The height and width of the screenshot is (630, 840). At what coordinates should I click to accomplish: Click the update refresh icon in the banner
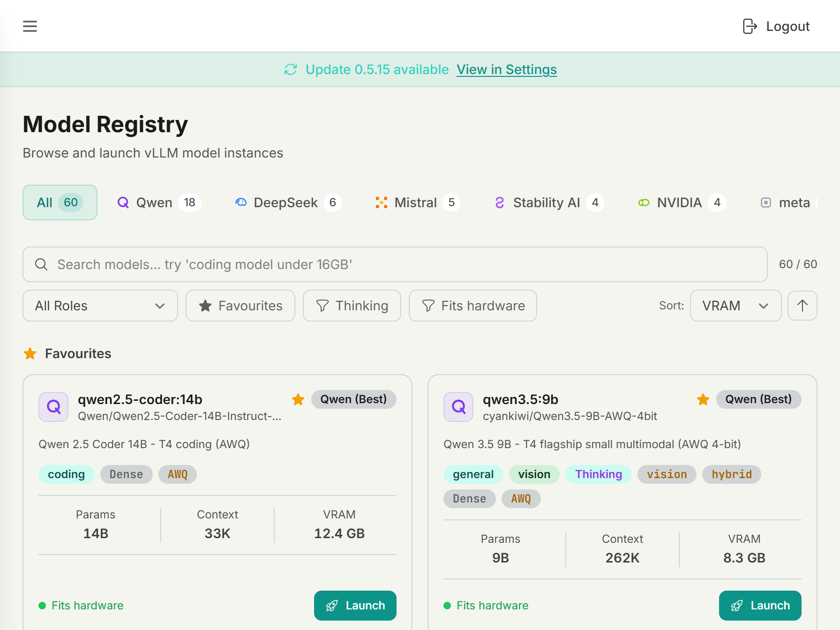point(291,69)
